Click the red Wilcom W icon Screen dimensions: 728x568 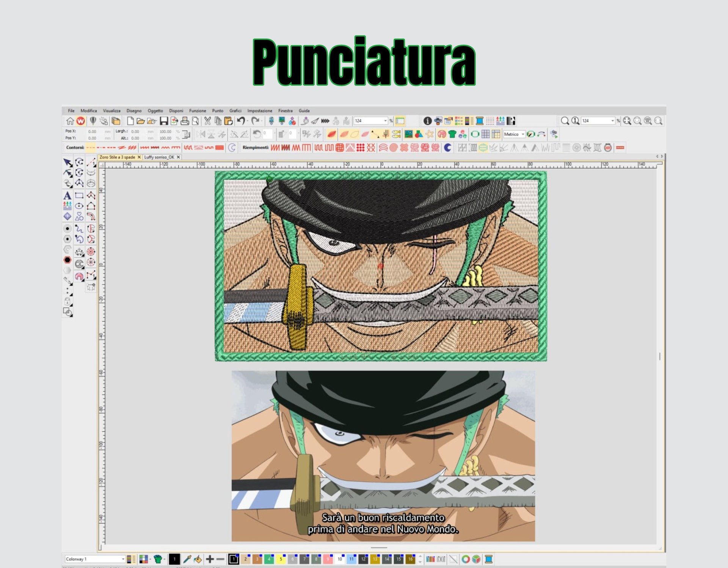pyautogui.click(x=80, y=121)
